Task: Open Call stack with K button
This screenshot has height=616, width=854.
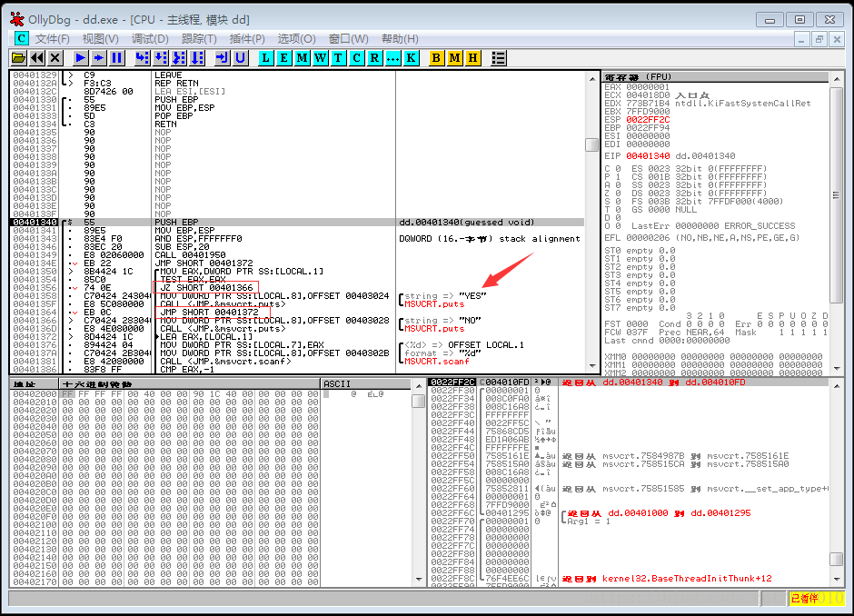Action: click(x=412, y=58)
